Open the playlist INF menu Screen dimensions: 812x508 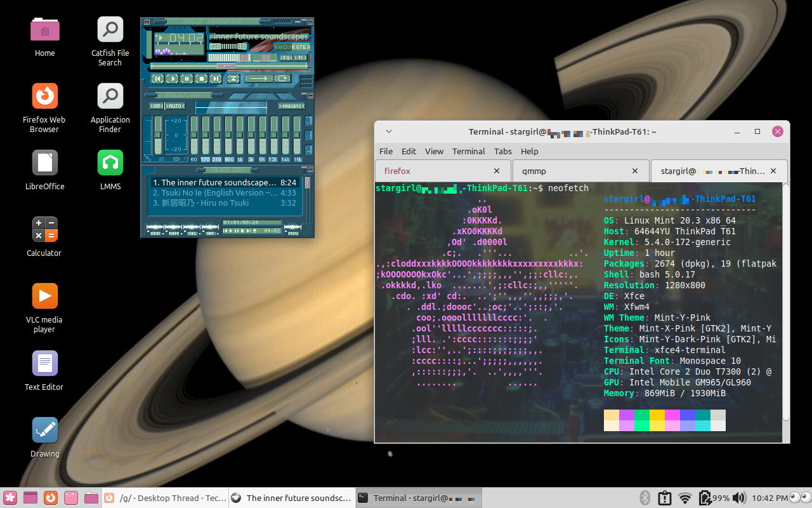(x=210, y=231)
